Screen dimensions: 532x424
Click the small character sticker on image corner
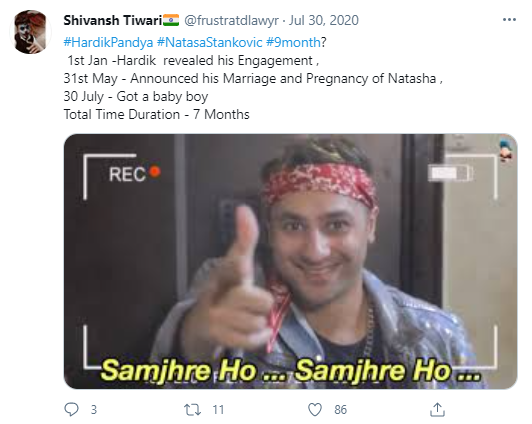pos(507,150)
